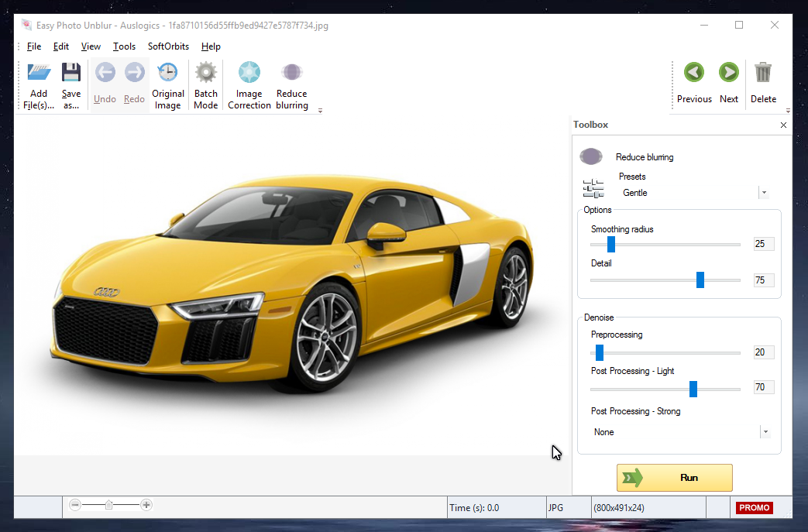Minimize the Easy Photo Unblur window
The image size is (808, 532).
tap(704, 25)
